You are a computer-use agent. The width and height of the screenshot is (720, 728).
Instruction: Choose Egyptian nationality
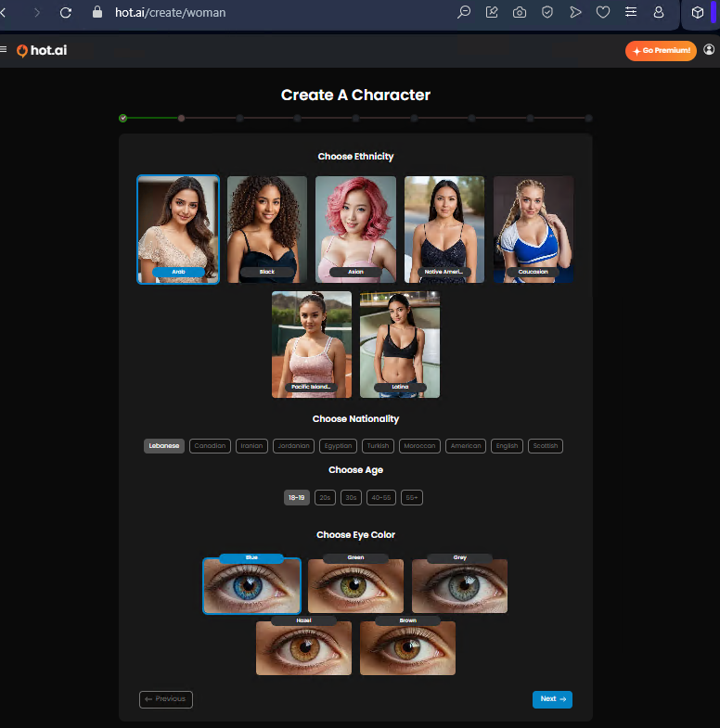(338, 446)
